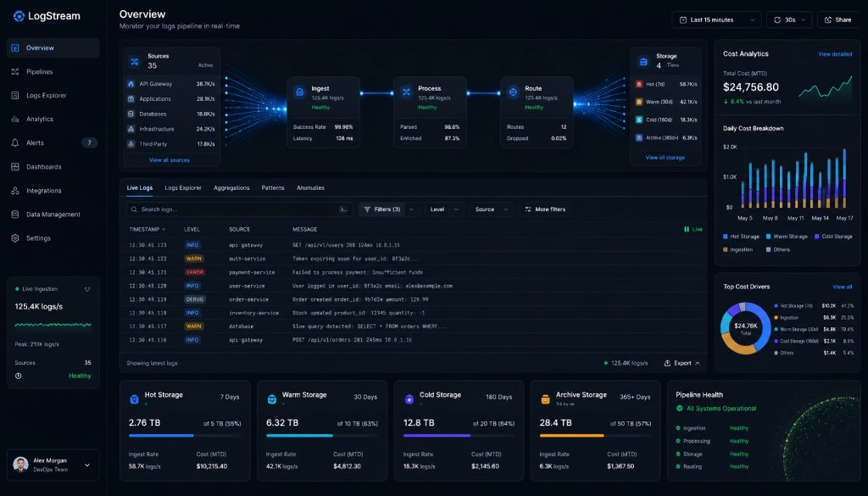Expand the Filters (3) dropdown arrow
868x496 pixels.
[411, 209]
